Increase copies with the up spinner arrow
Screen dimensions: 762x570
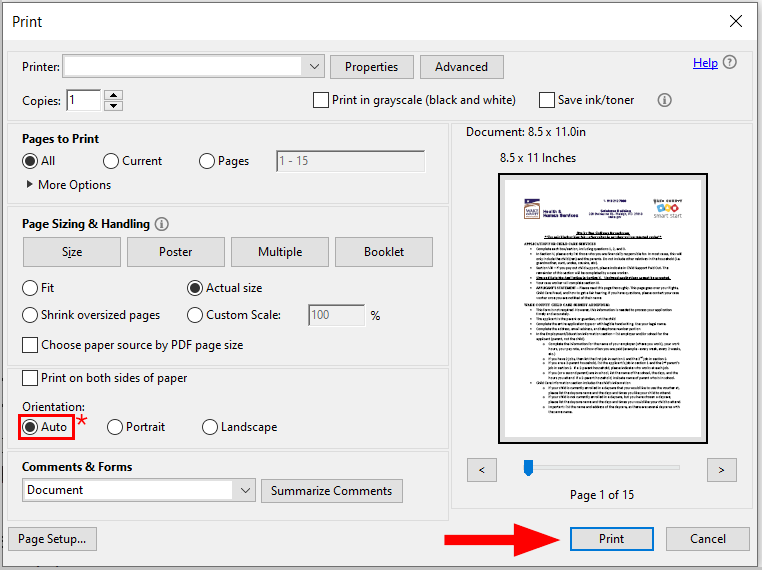pyautogui.click(x=113, y=95)
